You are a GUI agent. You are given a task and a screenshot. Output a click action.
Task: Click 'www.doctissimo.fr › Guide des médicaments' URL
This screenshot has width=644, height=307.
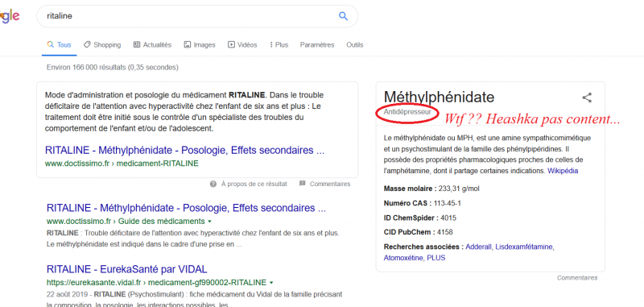coord(126,221)
